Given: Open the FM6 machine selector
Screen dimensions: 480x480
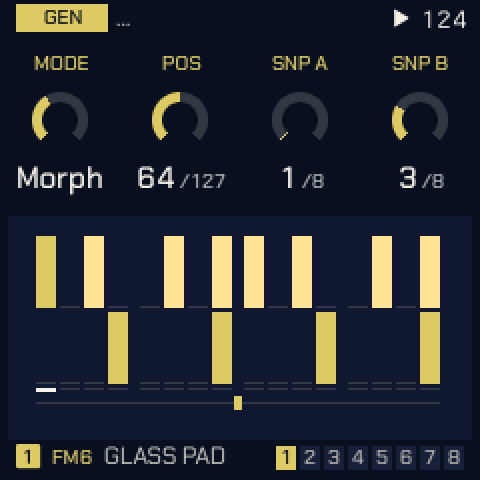Looking at the screenshot, I should [x=72, y=457].
